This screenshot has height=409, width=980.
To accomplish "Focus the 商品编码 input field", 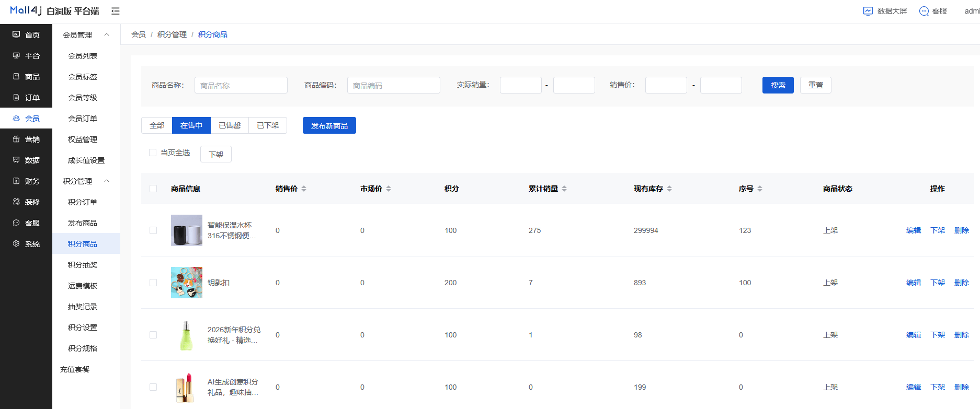I will click(394, 85).
